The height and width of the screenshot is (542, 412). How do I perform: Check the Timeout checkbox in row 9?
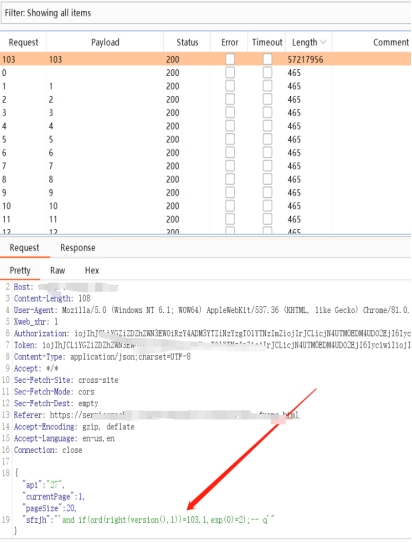[x=267, y=192]
